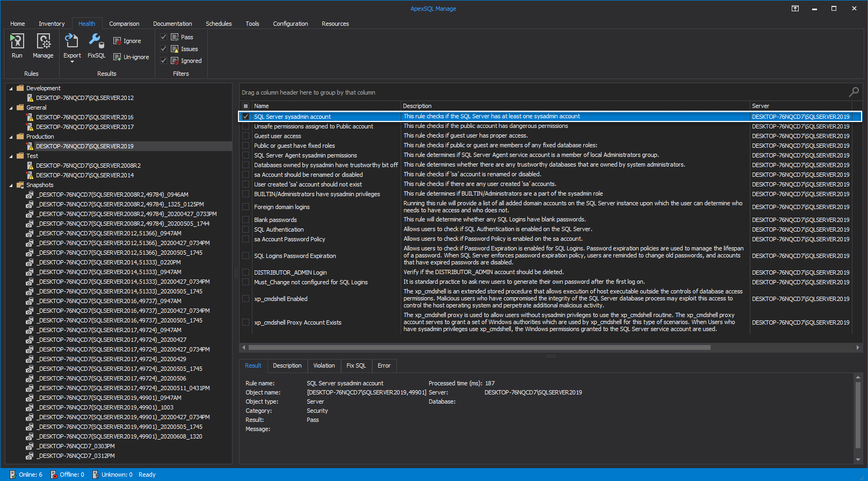
Task: Click the Online servers status icon
Action: coord(12,475)
